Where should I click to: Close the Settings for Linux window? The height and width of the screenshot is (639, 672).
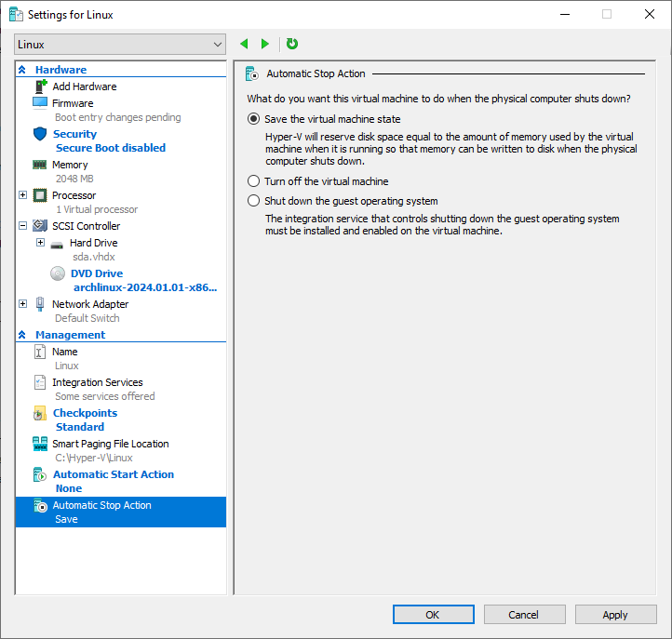tap(650, 14)
